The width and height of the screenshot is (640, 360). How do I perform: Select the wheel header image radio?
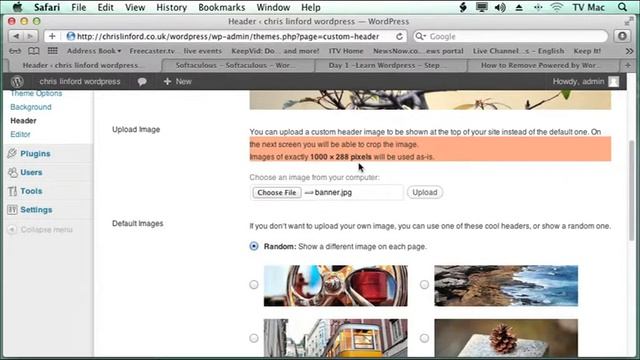254,284
